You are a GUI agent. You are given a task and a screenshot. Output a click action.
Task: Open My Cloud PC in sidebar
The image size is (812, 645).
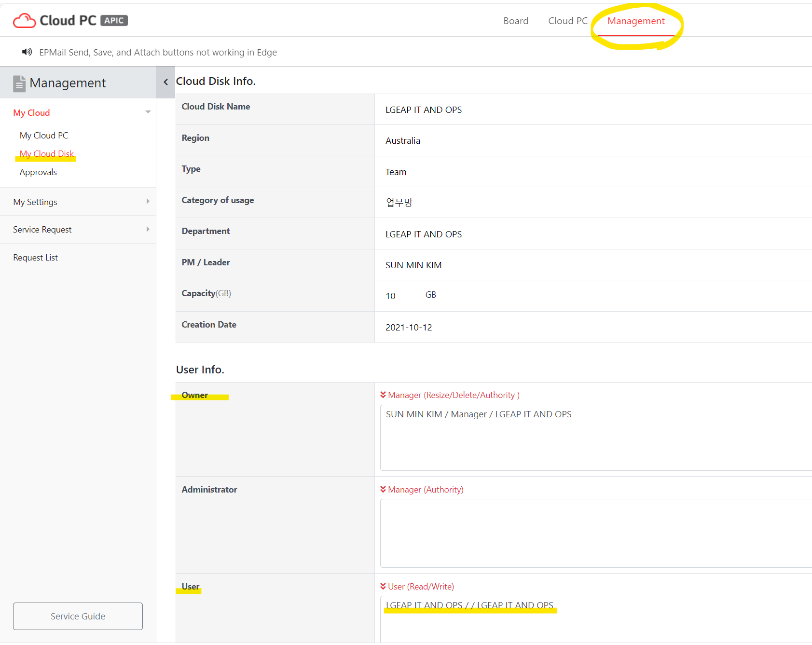[44, 136]
